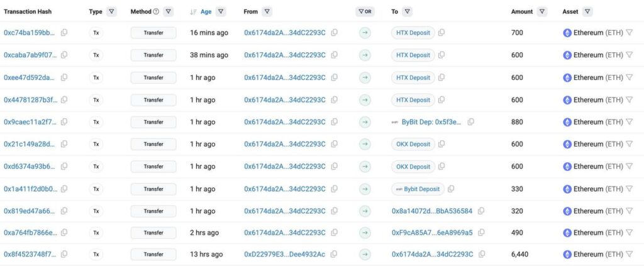Image resolution: width=644 pixels, height=266 pixels.
Task: Click help icon next to Method header
Action: [156, 11]
